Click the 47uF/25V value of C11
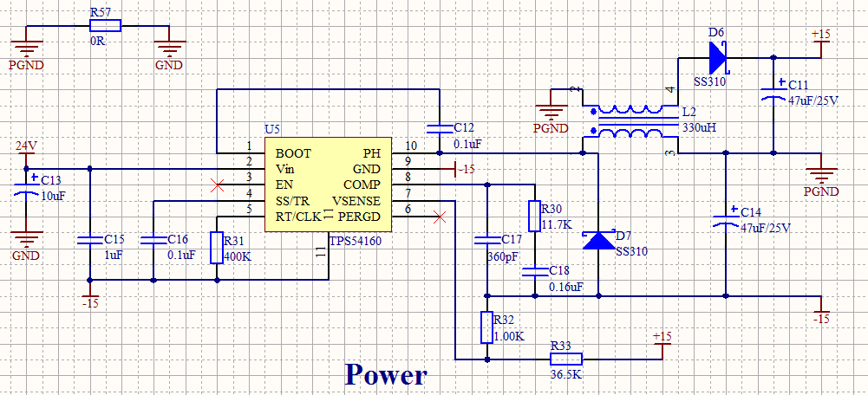Screen dimensions: 868x395 pos(813,100)
